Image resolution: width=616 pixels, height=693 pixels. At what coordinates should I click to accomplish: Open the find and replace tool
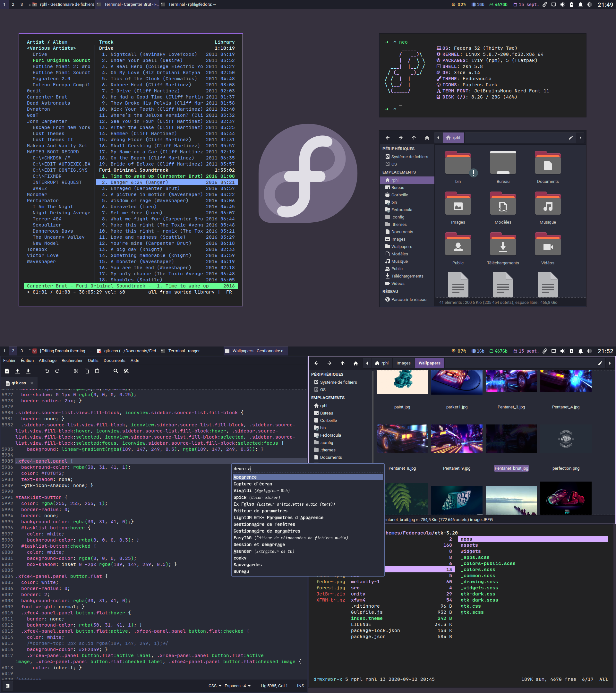pos(126,371)
